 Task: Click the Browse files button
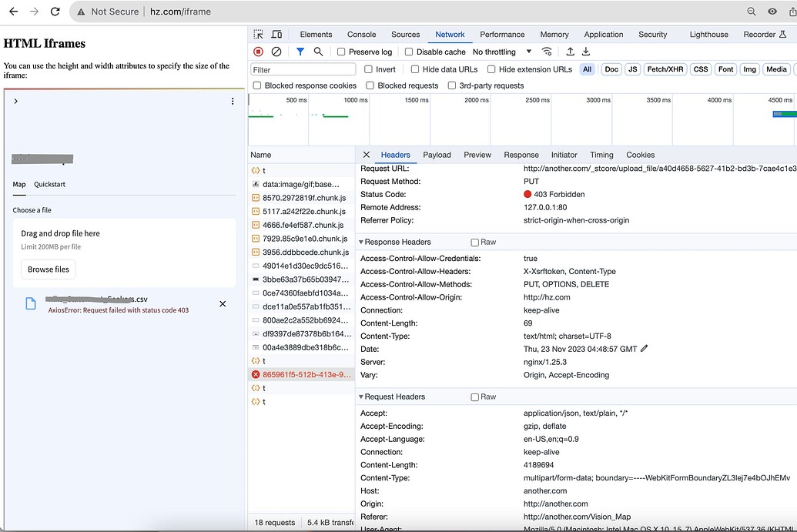48,269
